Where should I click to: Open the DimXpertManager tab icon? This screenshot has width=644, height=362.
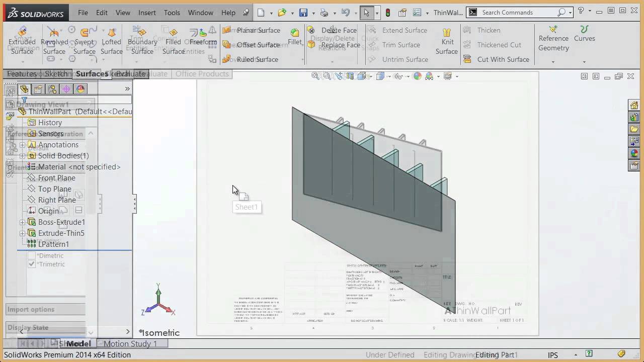(x=66, y=89)
